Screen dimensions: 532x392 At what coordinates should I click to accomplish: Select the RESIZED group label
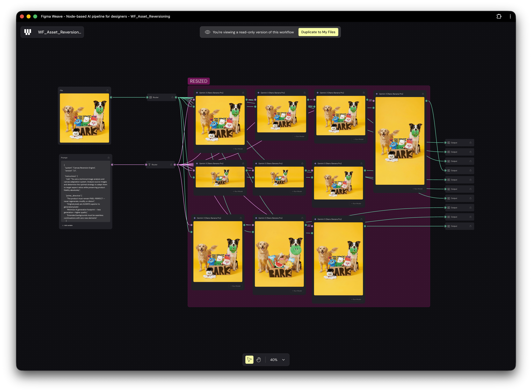coord(198,81)
